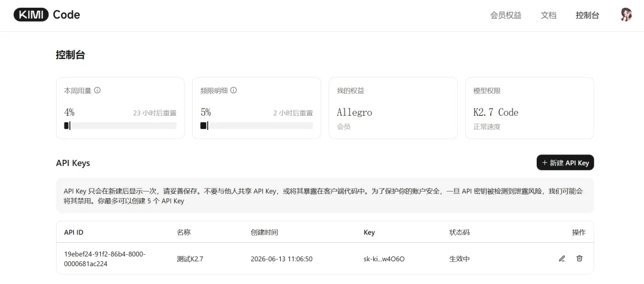
Task: Click the 会员 label under Allegro
Action: [343, 127]
